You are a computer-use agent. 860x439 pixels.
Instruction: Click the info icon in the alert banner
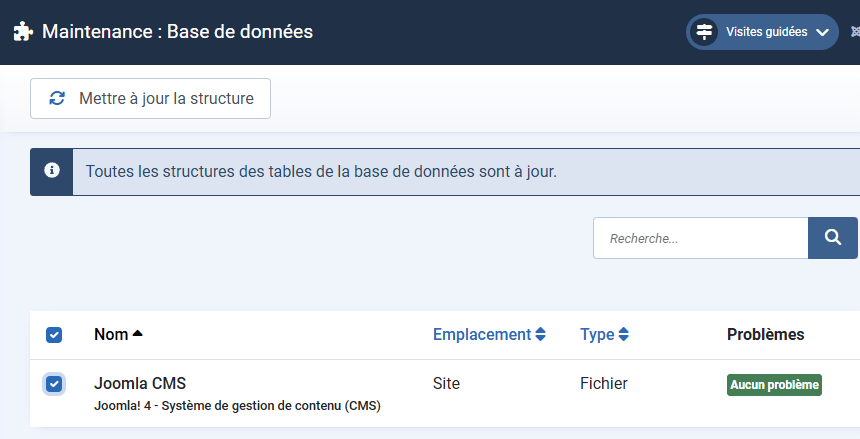click(52, 170)
